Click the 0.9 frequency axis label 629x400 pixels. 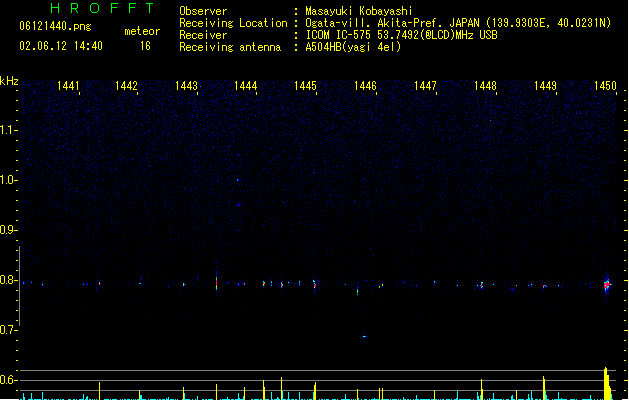tap(8, 230)
